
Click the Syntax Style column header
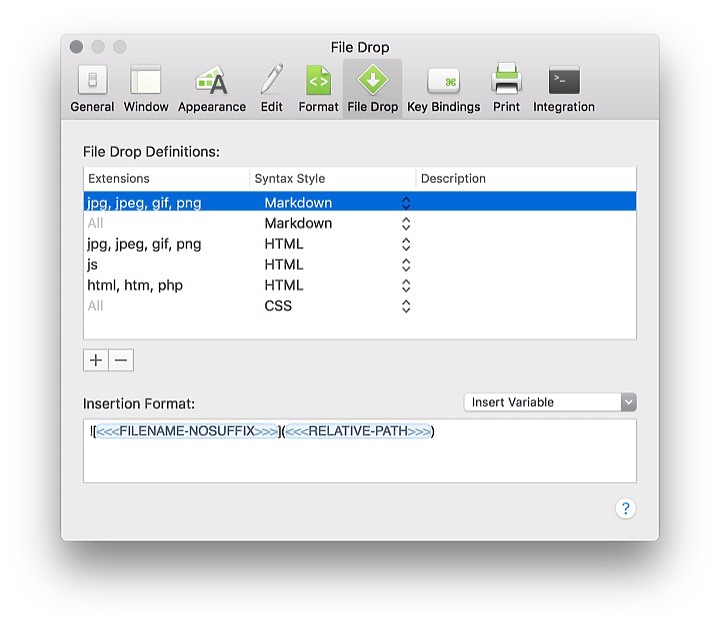click(x=332, y=179)
